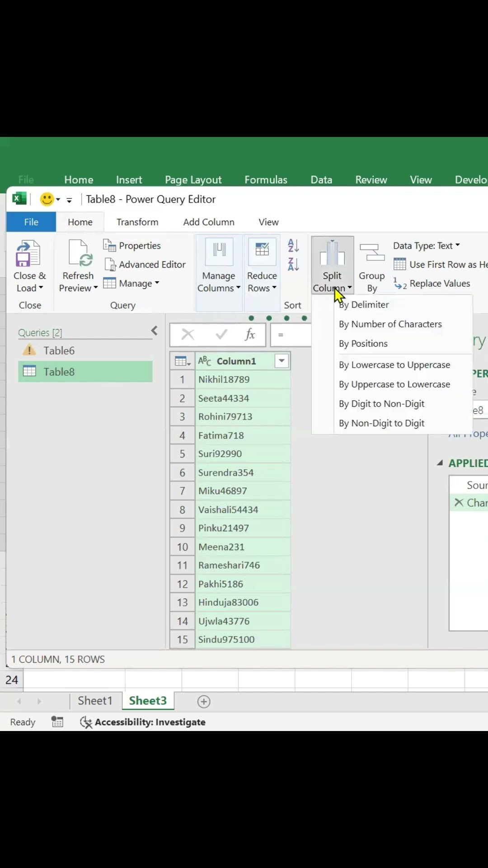Cancel formula with the X icon

tap(188, 335)
